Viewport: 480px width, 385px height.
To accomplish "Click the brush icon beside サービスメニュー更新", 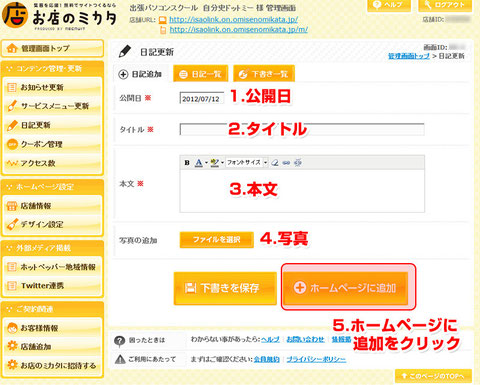I will click(12, 106).
